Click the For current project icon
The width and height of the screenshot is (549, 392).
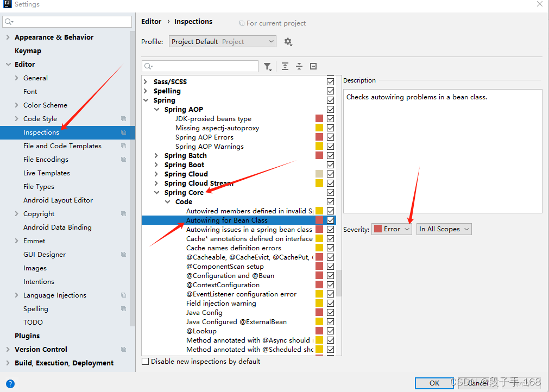242,23
